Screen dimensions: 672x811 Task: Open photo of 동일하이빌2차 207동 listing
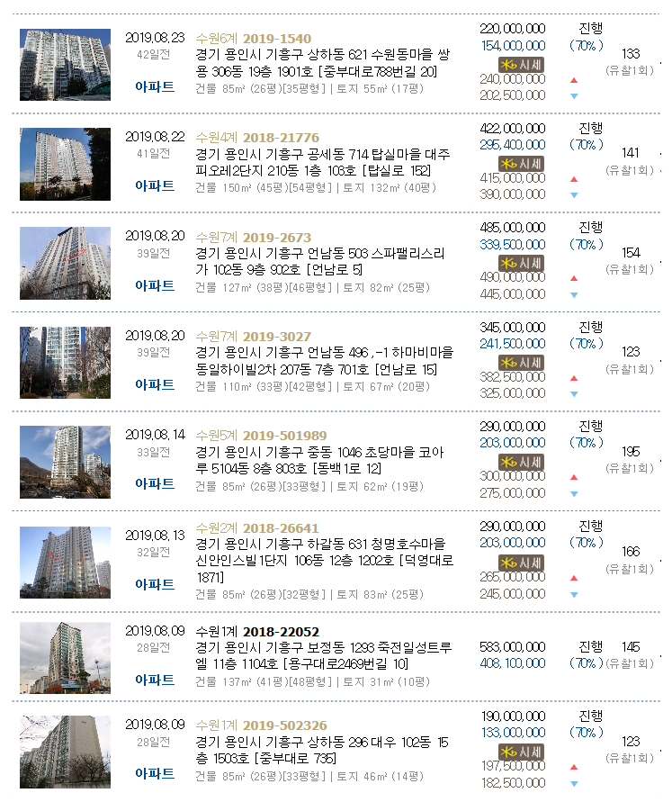click(65, 363)
